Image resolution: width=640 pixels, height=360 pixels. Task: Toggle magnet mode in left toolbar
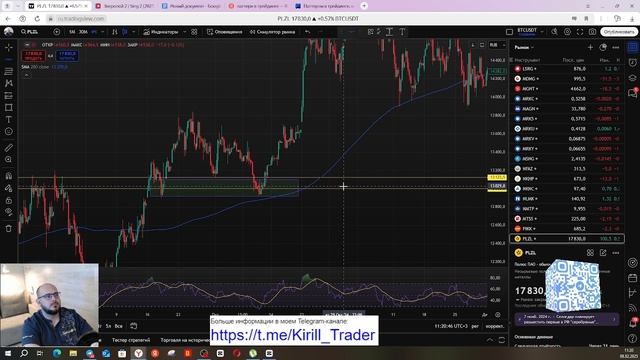pos(9,176)
